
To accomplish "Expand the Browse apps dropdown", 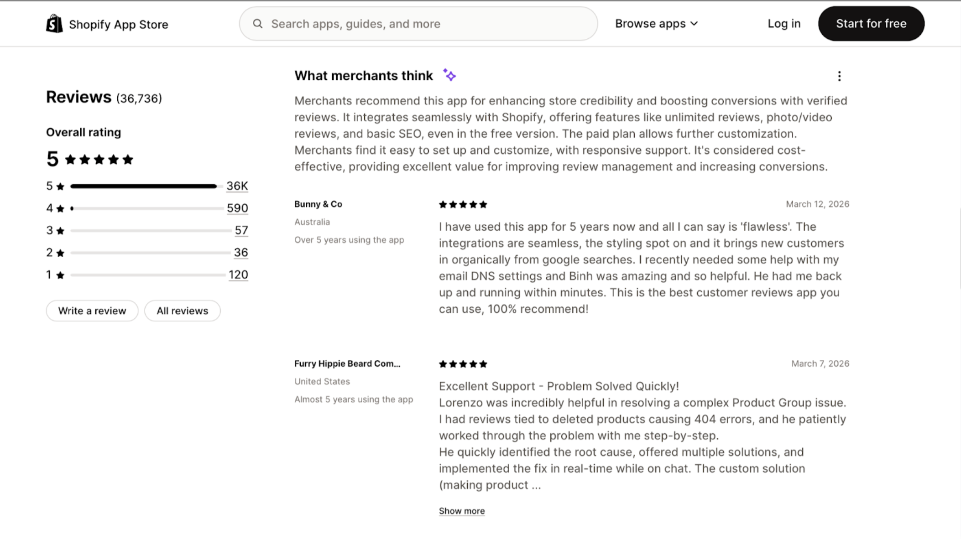I will click(656, 24).
